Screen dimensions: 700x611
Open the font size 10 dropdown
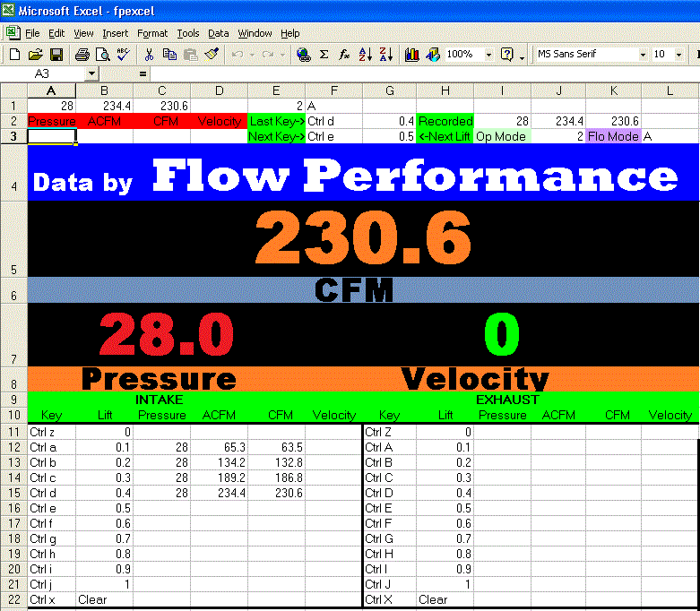click(678, 55)
